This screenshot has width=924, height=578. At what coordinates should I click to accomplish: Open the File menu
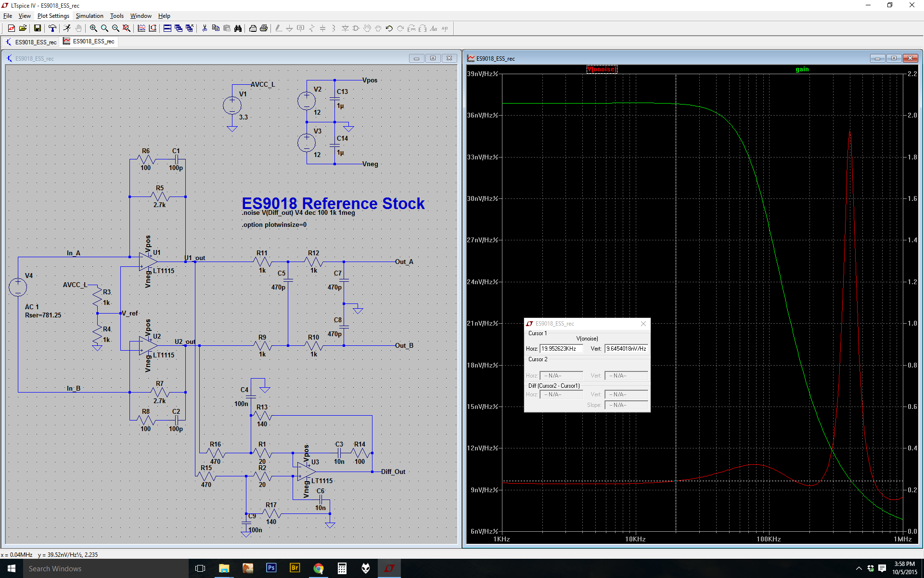(8, 16)
